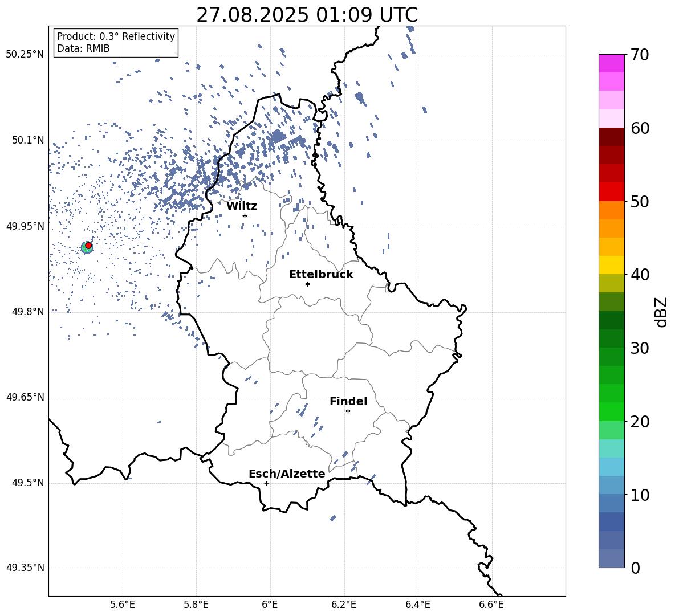This screenshot has width=675, height=616.
Task: Click the colorbar tick label 50
Action: coord(640,201)
